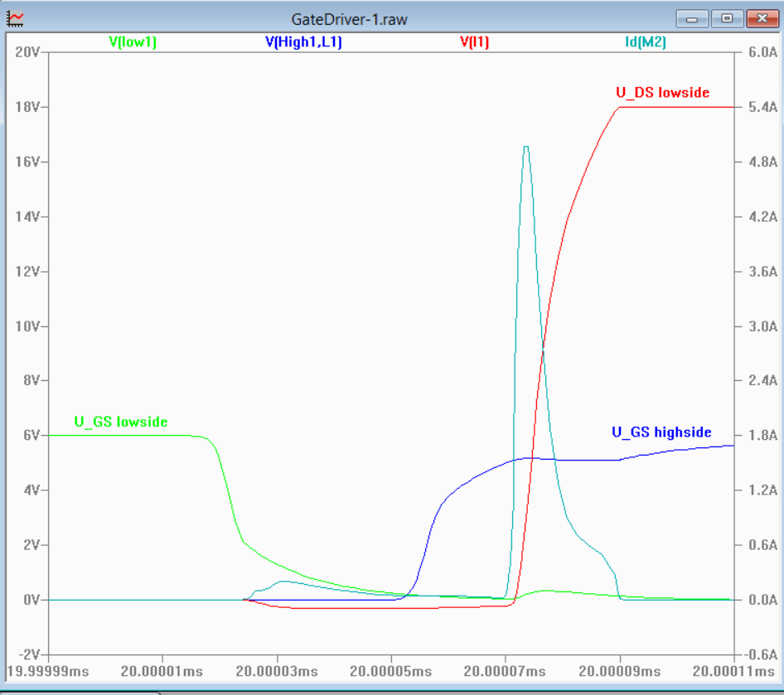
Task: Select the V(l1) trace label
Action: pyautogui.click(x=475, y=42)
